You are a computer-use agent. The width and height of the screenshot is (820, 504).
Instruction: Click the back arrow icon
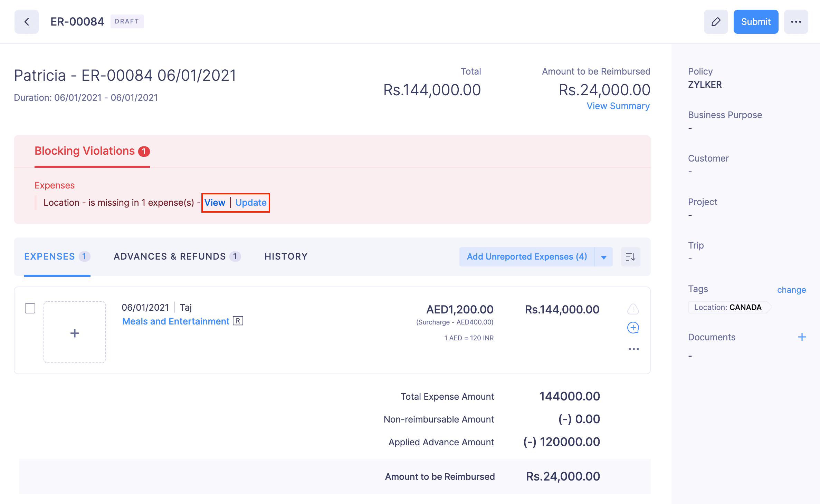[x=27, y=22]
